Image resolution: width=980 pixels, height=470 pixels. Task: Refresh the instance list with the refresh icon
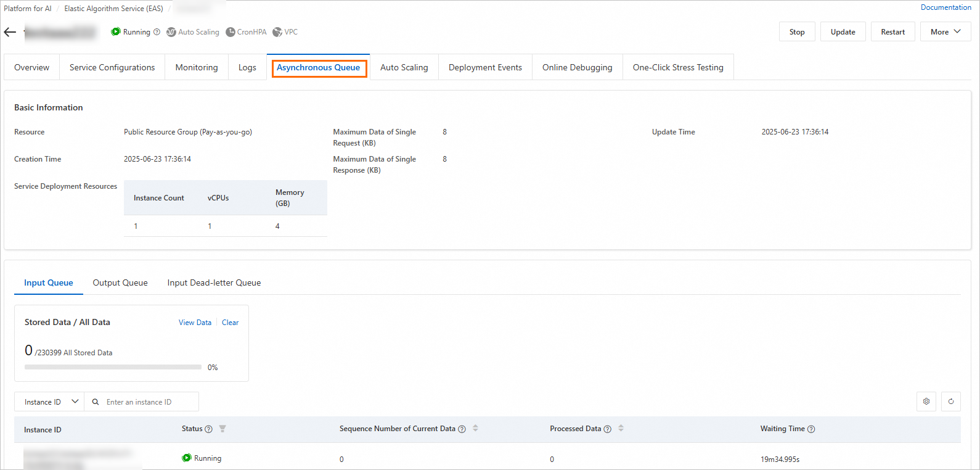point(951,402)
